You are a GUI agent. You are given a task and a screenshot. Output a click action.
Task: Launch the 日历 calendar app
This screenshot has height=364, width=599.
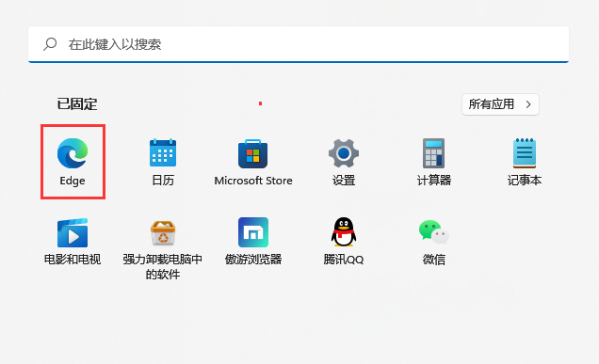[x=163, y=153]
